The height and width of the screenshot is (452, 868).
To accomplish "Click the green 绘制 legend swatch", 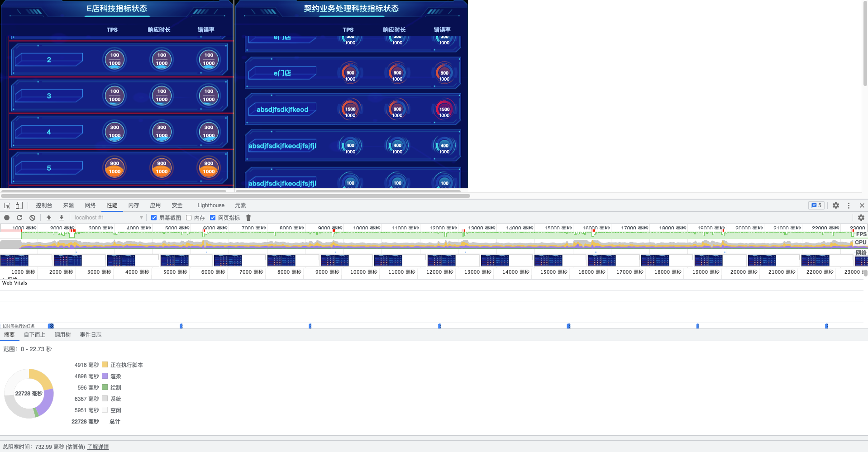I will pos(105,387).
